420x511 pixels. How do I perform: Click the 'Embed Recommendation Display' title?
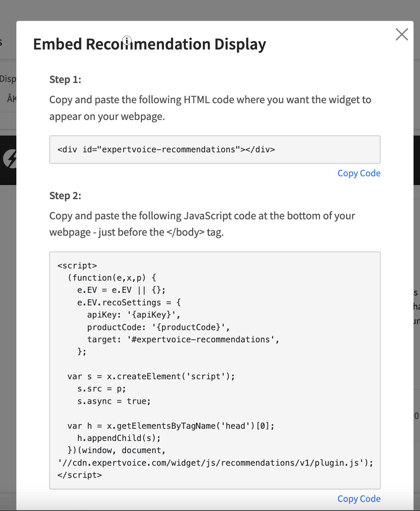tap(150, 44)
